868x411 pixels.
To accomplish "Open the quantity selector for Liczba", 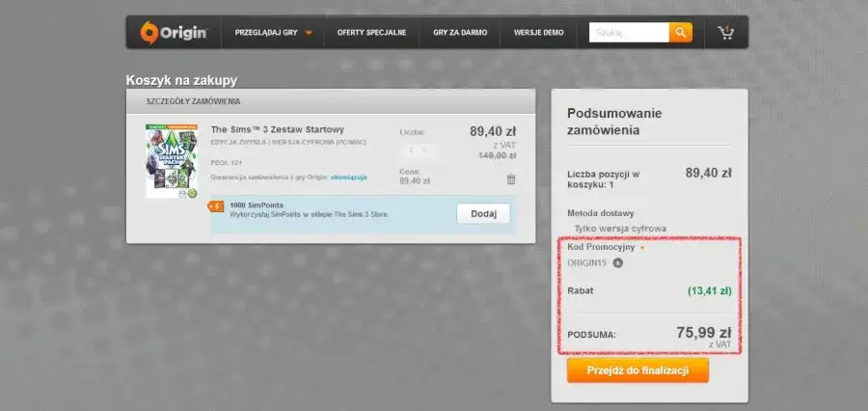I will (x=418, y=151).
